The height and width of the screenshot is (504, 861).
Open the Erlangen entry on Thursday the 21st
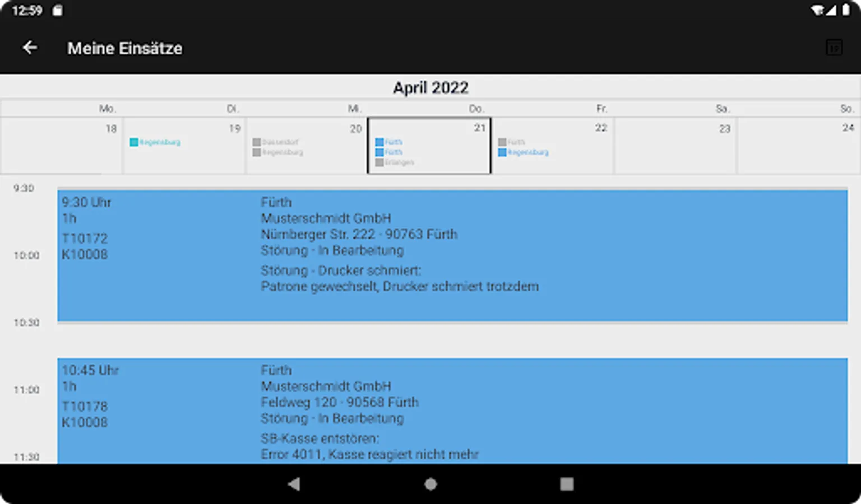(x=395, y=162)
